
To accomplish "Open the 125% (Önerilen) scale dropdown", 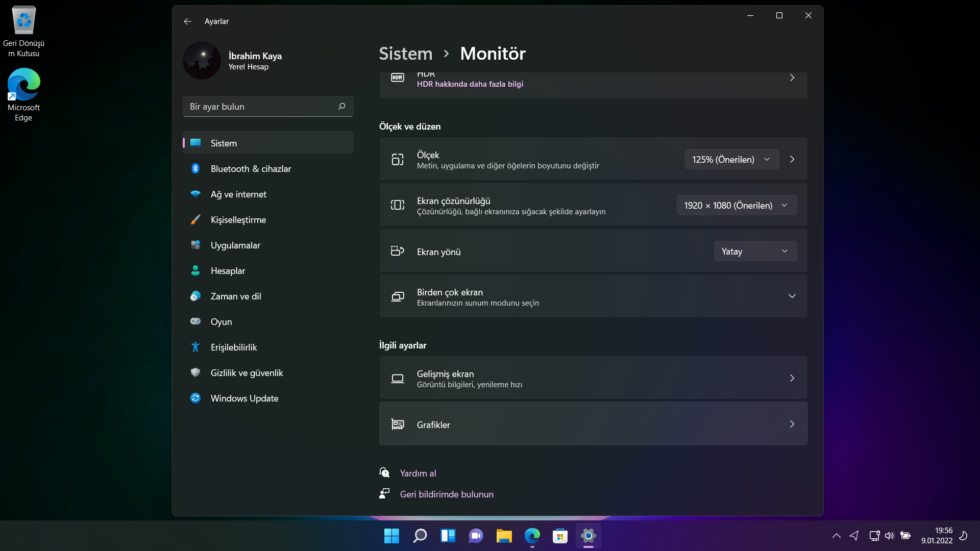I will click(x=731, y=159).
